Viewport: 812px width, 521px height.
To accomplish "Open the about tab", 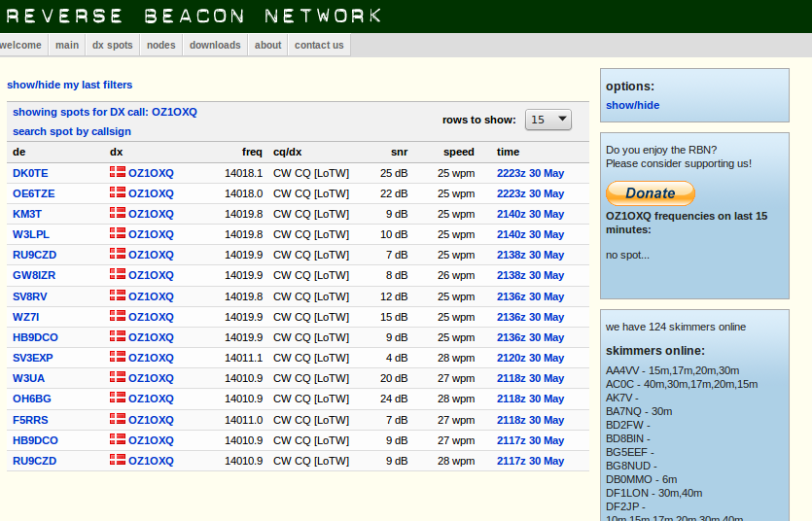I will click(267, 45).
